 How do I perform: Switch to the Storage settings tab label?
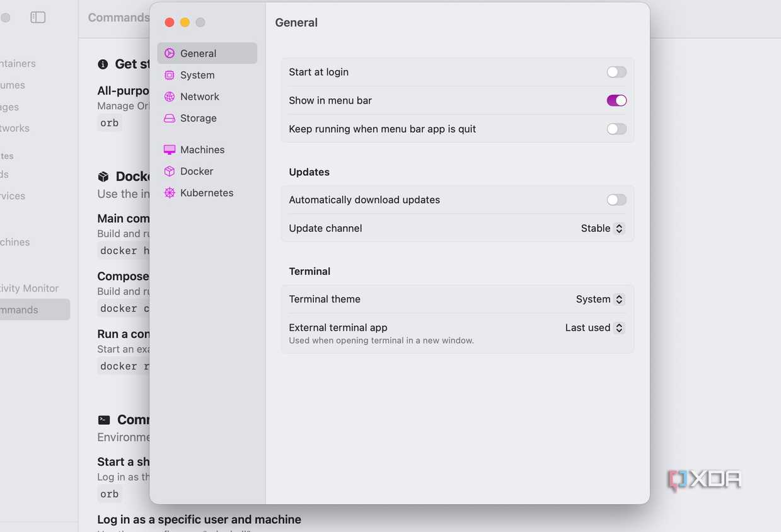pyautogui.click(x=199, y=118)
